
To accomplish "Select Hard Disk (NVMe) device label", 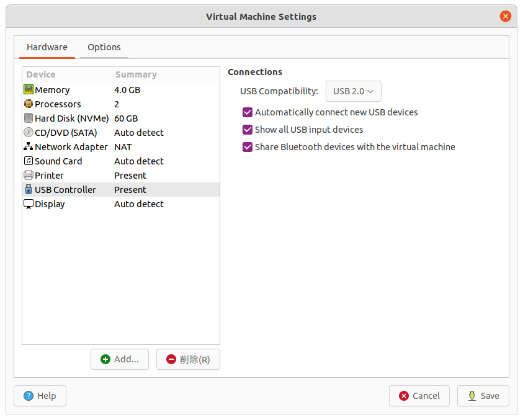I will click(72, 118).
